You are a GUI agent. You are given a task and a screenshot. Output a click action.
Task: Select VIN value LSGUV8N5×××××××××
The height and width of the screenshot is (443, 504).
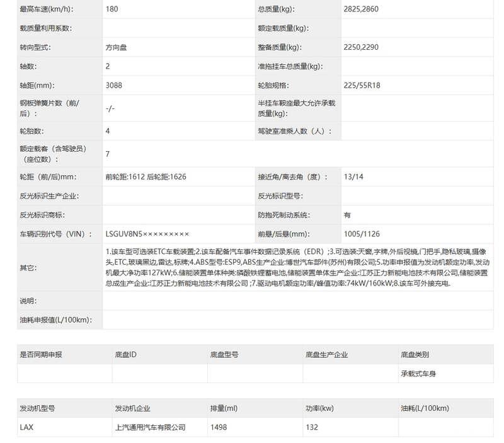click(147, 234)
